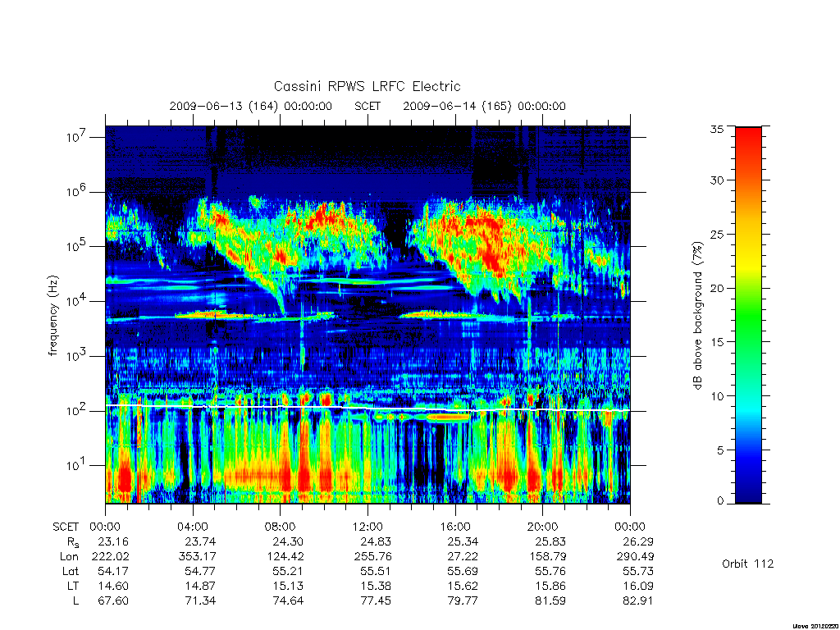Click the Rs value '24.83'
The height and width of the screenshot is (630, 840).
[376, 541]
